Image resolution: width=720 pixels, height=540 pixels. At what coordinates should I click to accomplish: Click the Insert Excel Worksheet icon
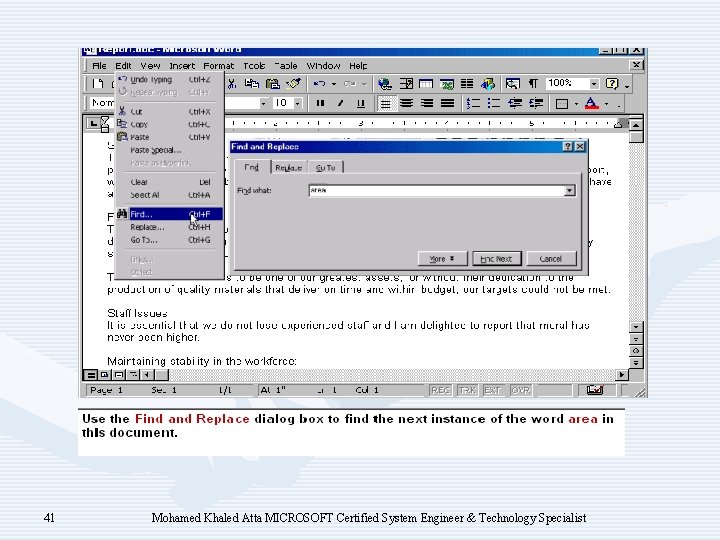pos(446,84)
